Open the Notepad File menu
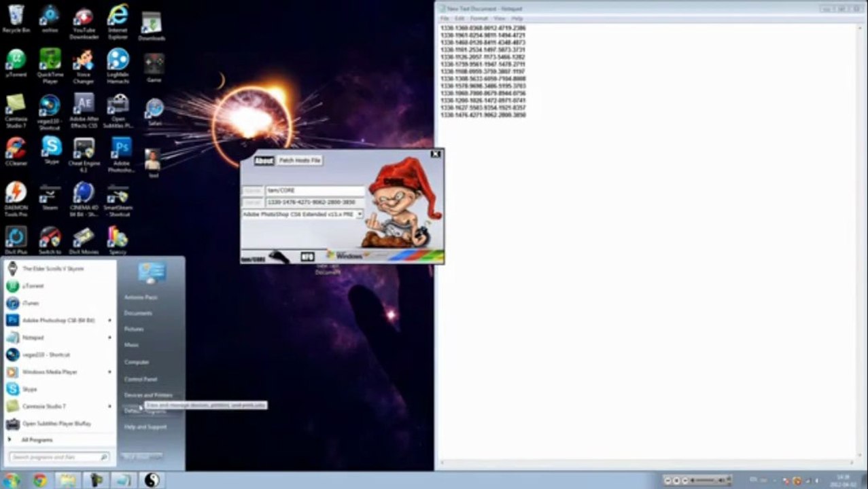Viewport: 868px width, 489px height. (445, 18)
